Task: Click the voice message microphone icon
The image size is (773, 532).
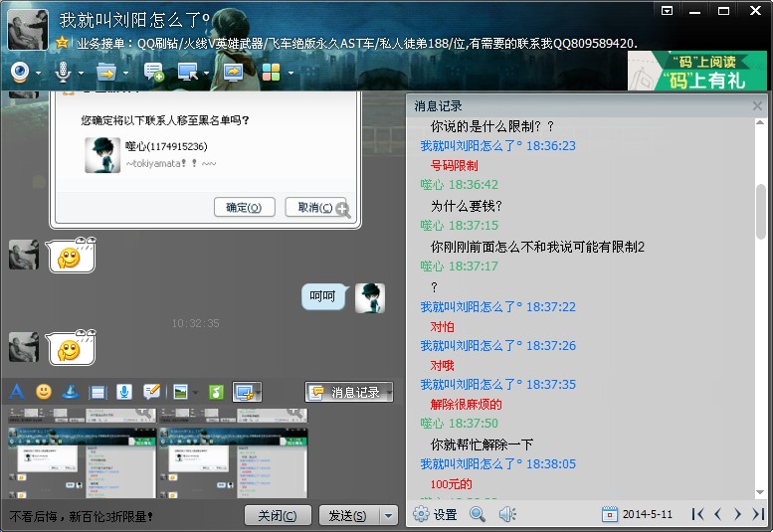Action: [124, 392]
